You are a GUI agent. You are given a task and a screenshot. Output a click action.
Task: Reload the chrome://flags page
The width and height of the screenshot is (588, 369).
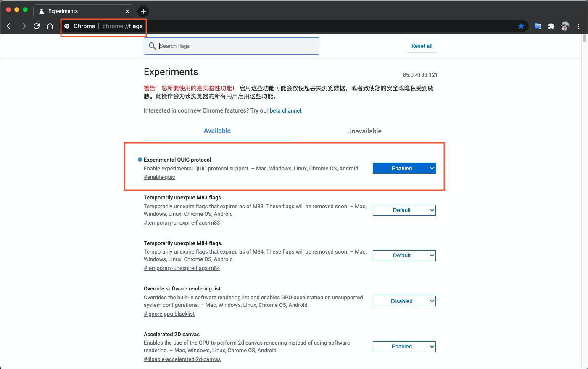coord(37,26)
